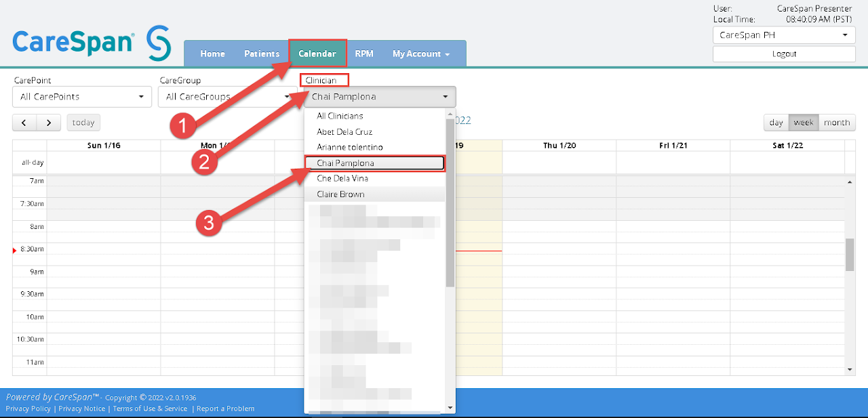Click the CareSpan logo
The height and width of the screenshot is (418, 868).
click(x=92, y=42)
